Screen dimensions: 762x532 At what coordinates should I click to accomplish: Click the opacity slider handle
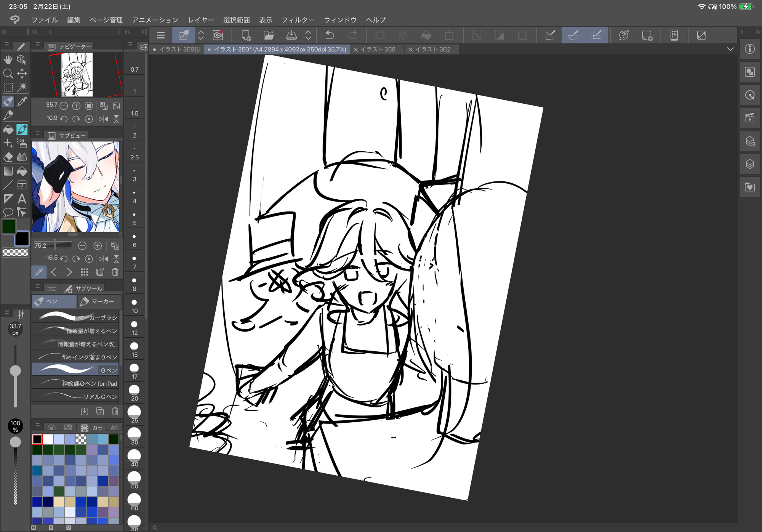(x=15, y=442)
